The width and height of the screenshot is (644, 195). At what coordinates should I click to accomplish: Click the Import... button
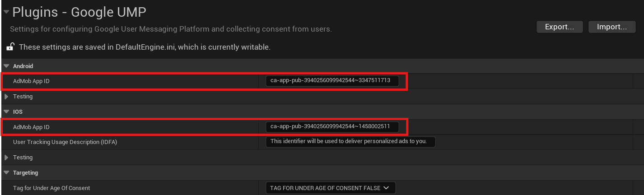coord(611,27)
